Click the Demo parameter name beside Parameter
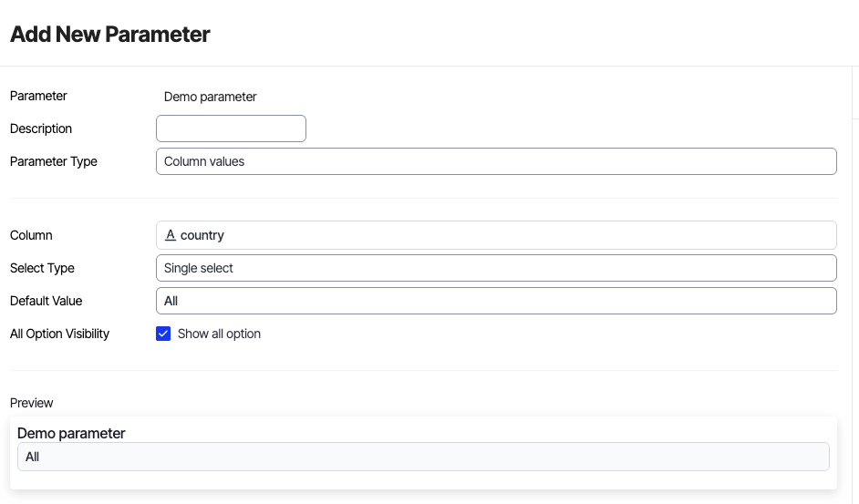Screen dimensions: 859x504 211,97
